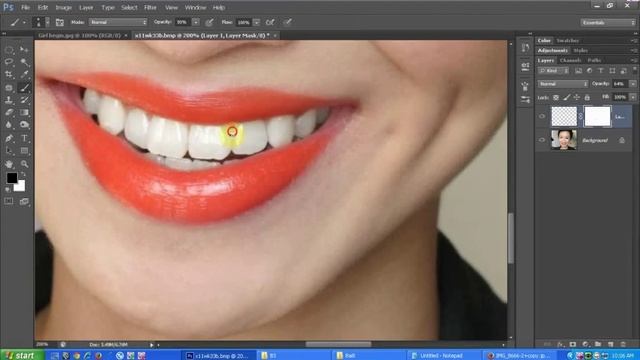
Task: Click the Windows Start button
Action: point(21,355)
